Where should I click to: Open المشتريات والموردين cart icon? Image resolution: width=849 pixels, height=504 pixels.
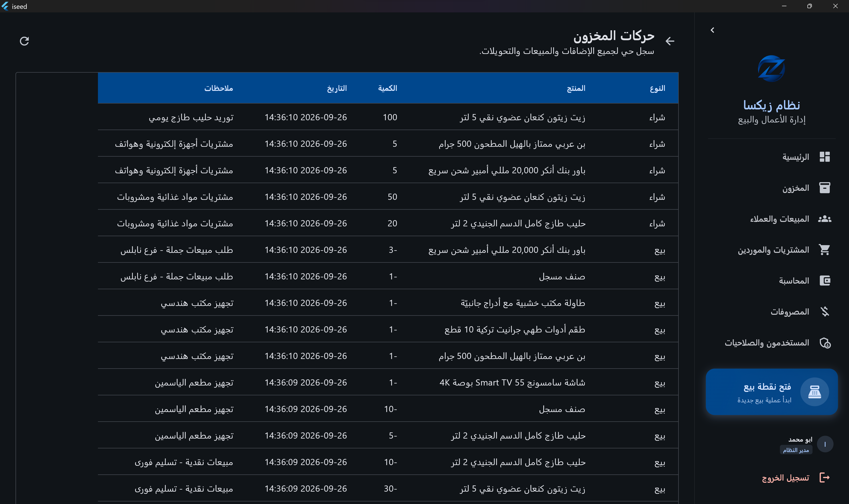(x=824, y=250)
